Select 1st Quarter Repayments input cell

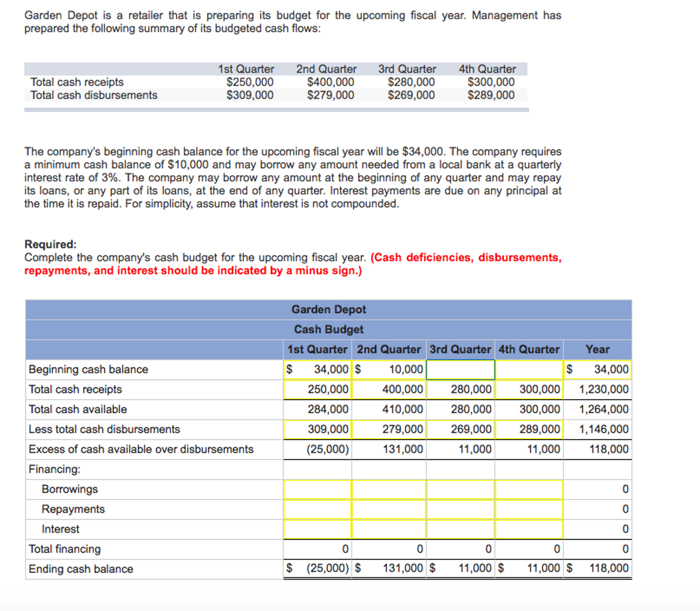coord(317,509)
